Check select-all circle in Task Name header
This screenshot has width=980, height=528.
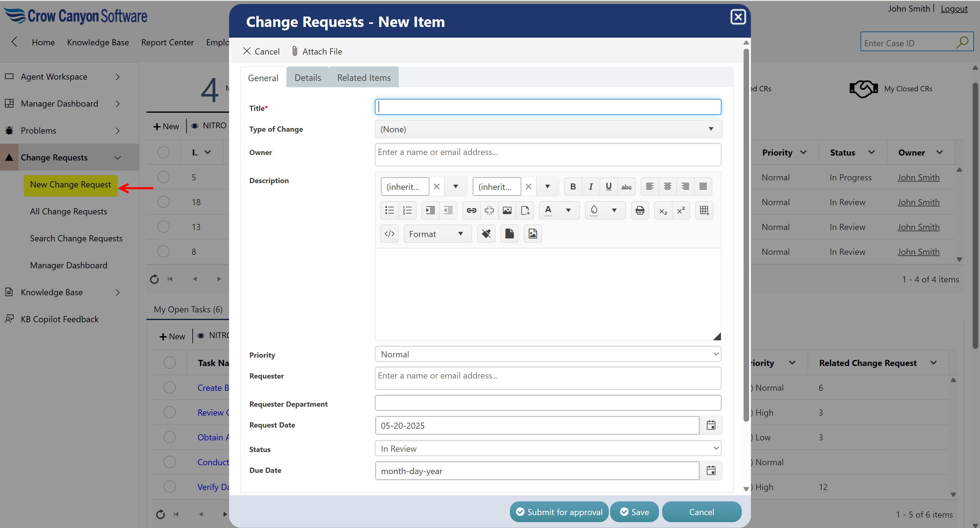pos(170,363)
